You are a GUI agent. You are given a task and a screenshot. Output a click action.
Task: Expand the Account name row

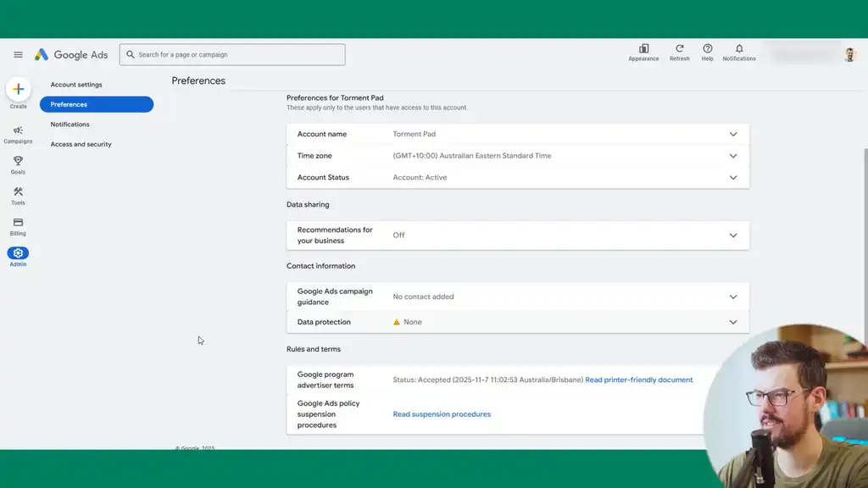tap(733, 134)
